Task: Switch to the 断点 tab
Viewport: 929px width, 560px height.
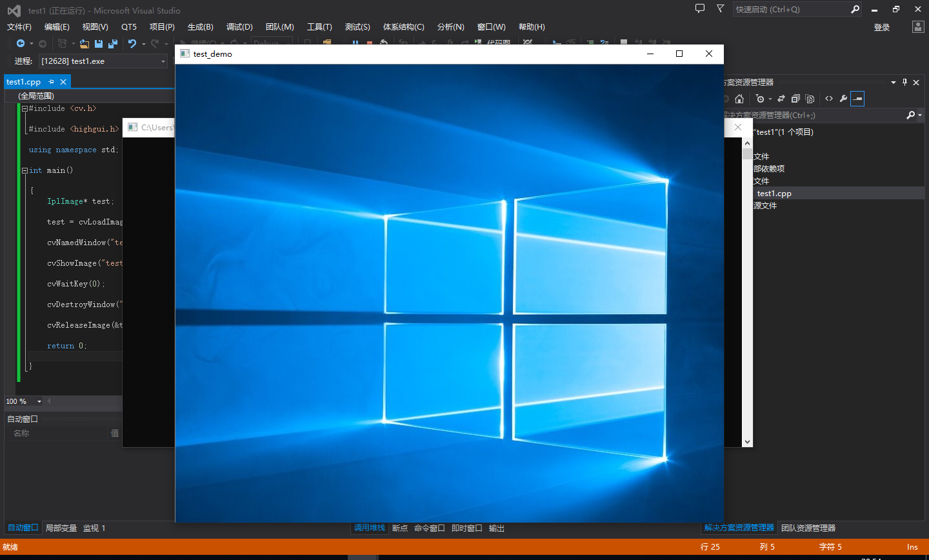Action: 400,528
